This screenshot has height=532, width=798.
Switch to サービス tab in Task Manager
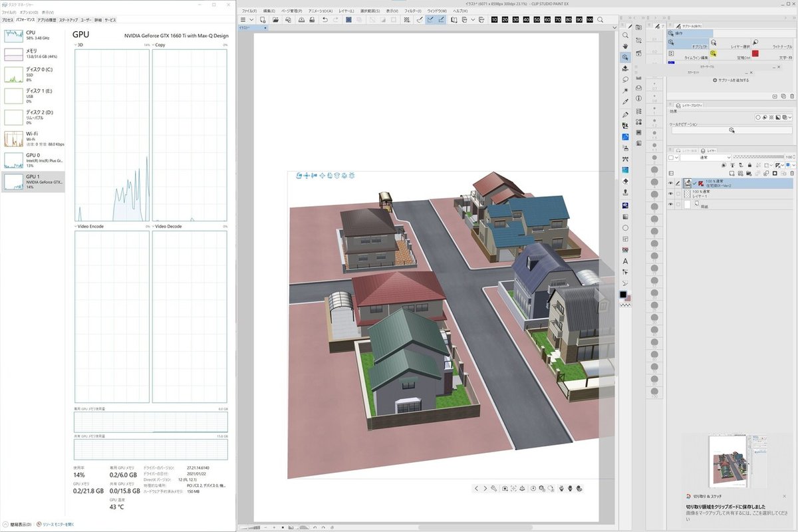pos(110,20)
